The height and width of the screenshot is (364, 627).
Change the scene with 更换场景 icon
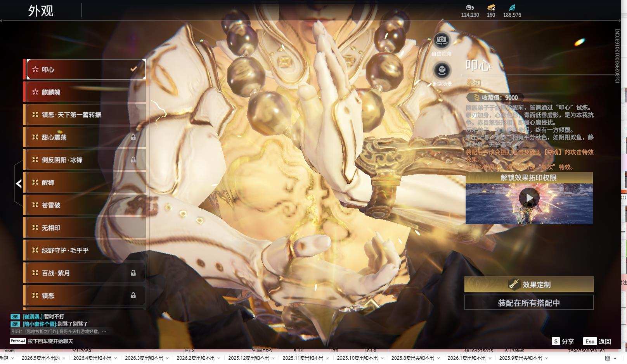(x=442, y=71)
